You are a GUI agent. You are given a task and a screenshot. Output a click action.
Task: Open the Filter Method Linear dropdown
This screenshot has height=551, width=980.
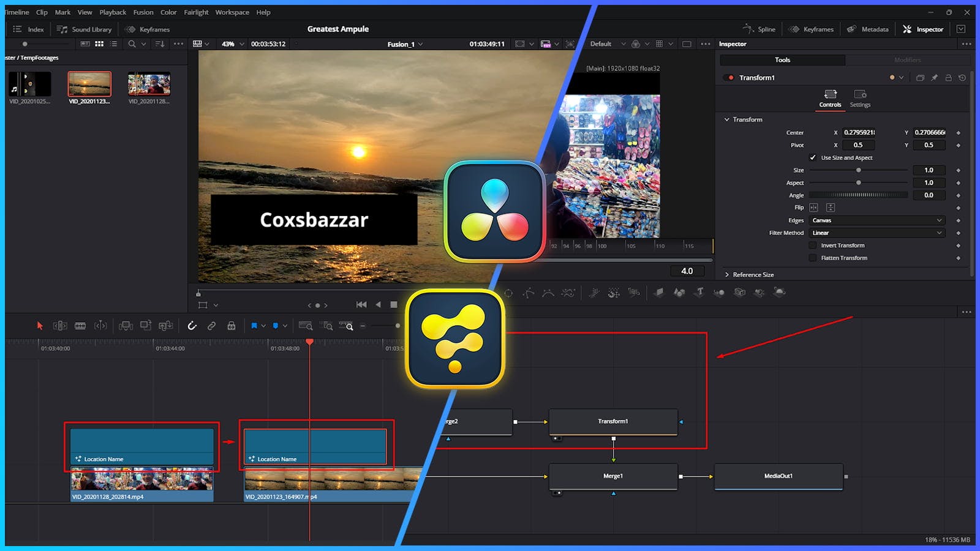pos(877,233)
